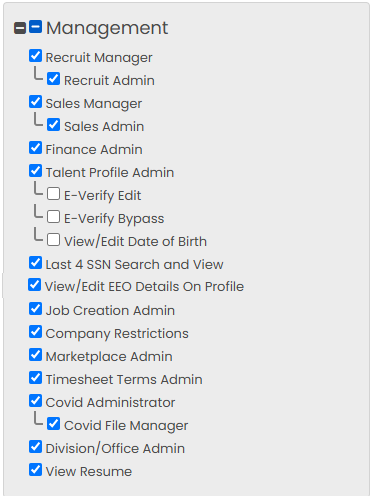Collapse the Management tree with the black minus icon

20,28
